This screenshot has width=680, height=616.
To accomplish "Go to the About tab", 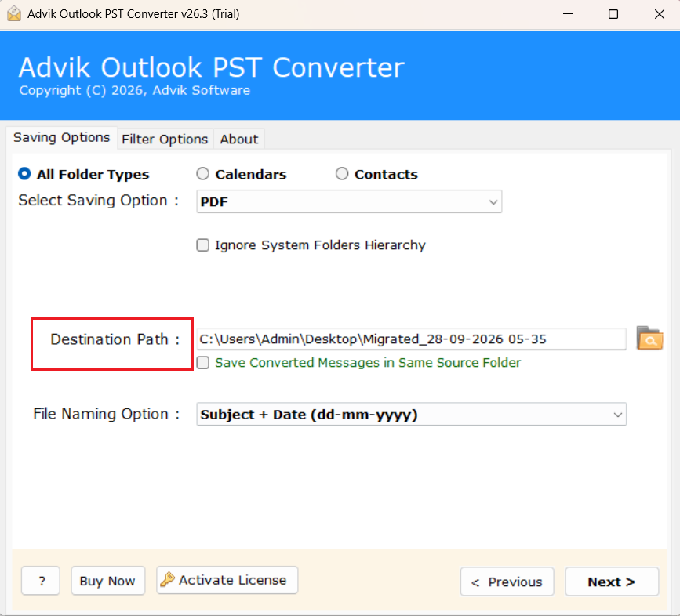I will 239,139.
